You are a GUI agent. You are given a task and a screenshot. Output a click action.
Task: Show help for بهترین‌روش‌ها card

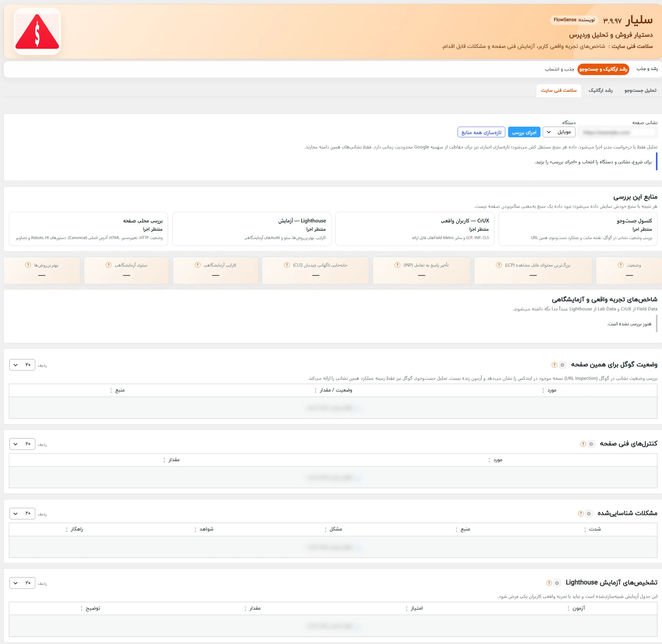click(28, 265)
